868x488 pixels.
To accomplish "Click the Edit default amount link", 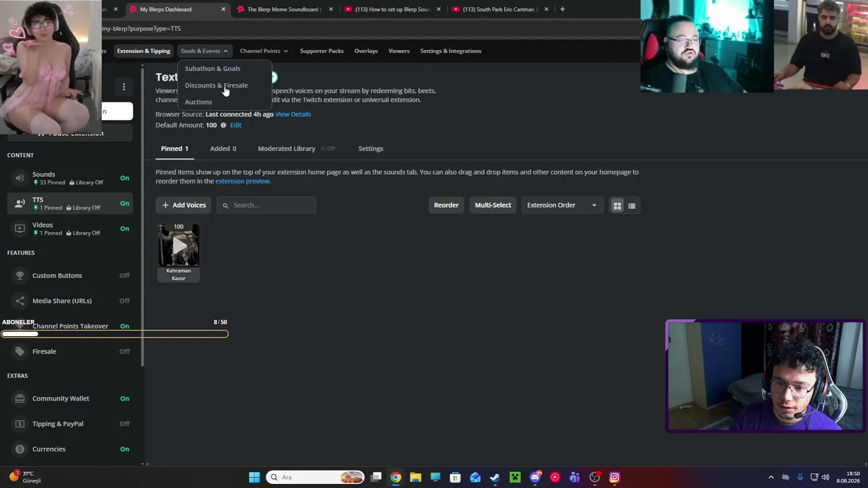I will click(235, 125).
